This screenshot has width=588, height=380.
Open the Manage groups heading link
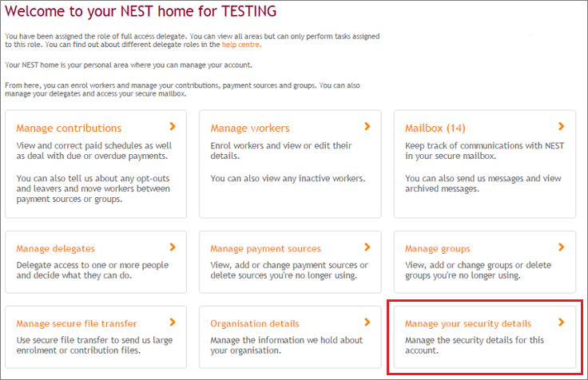(x=437, y=248)
